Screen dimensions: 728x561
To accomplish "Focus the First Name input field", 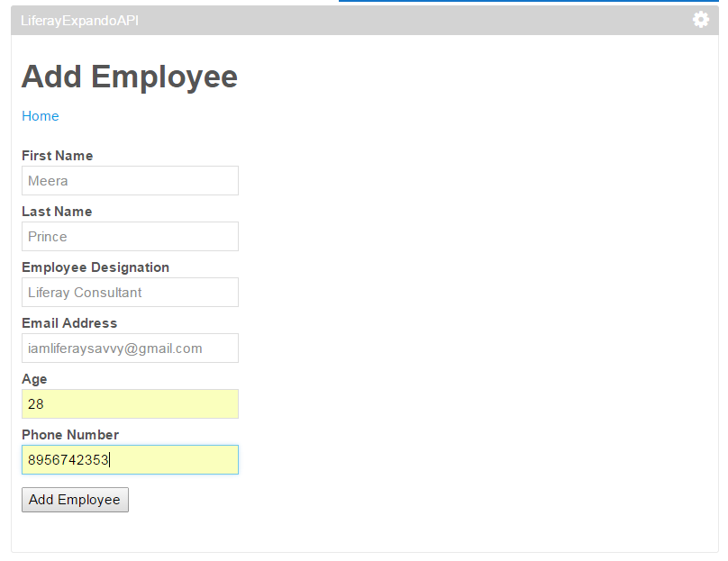I will (130, 181).
